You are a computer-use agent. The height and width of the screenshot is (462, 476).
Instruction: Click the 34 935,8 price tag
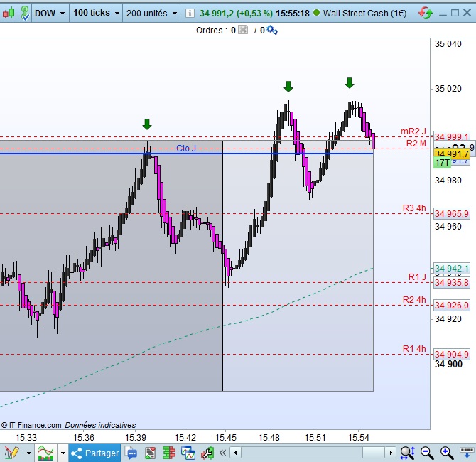451,282
